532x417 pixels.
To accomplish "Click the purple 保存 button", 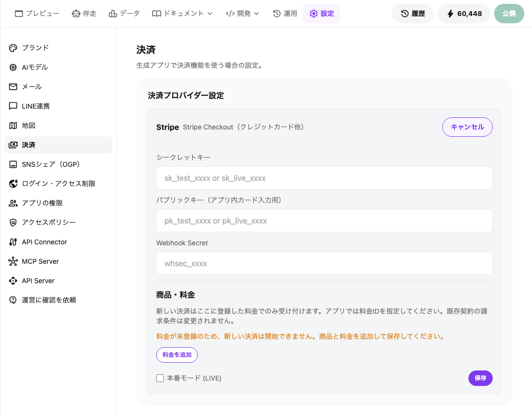I will 481,378.
